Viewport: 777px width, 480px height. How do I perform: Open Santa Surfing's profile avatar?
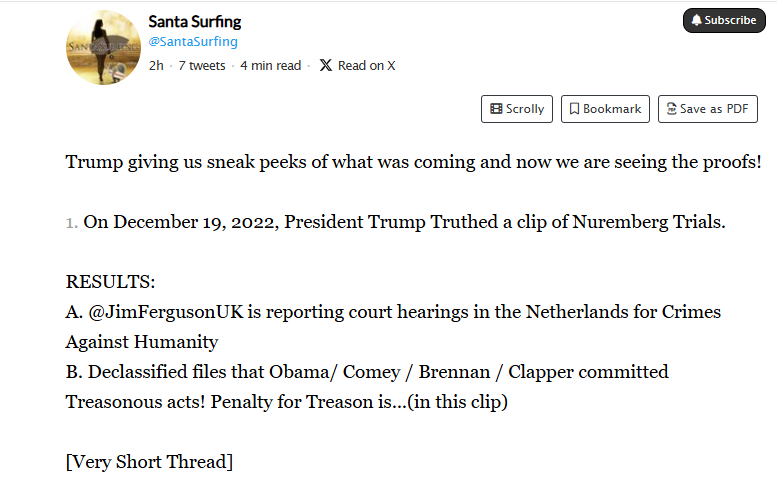point(103,47)
